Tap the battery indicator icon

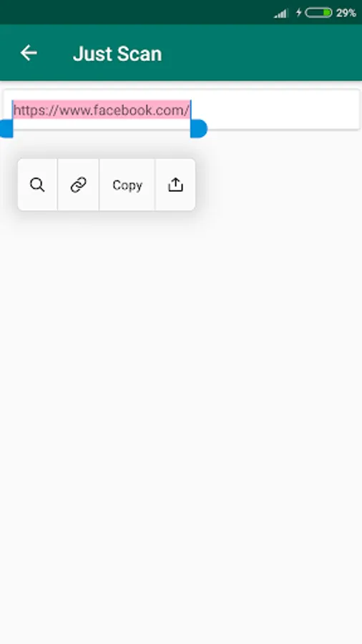318,13
